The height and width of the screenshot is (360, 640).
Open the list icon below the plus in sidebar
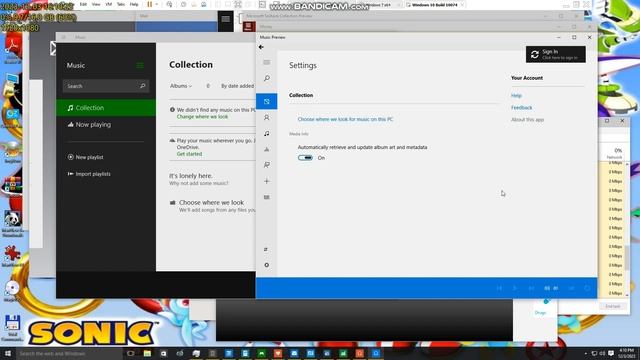tap(267, 197)
